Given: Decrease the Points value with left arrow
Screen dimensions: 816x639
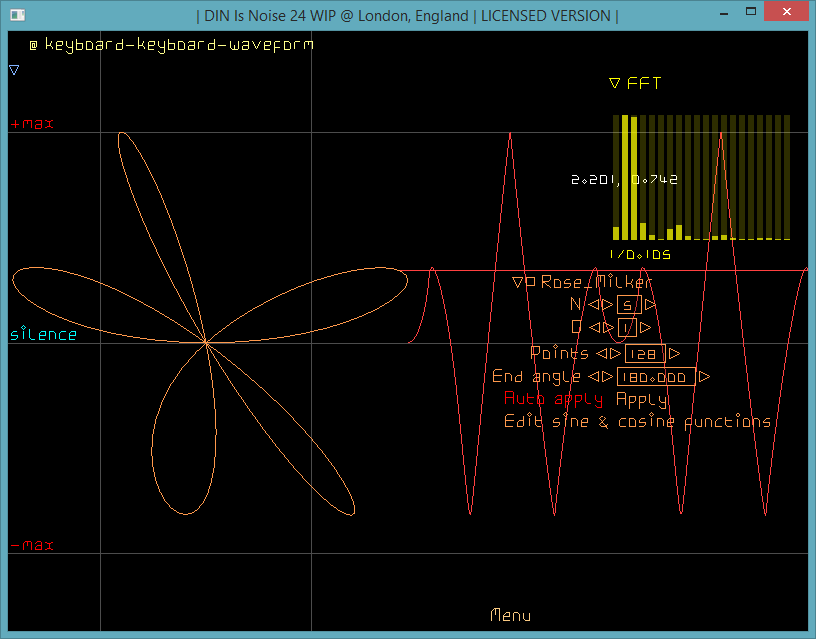Looking at the screenshot, I should click(x=601, y=353).
